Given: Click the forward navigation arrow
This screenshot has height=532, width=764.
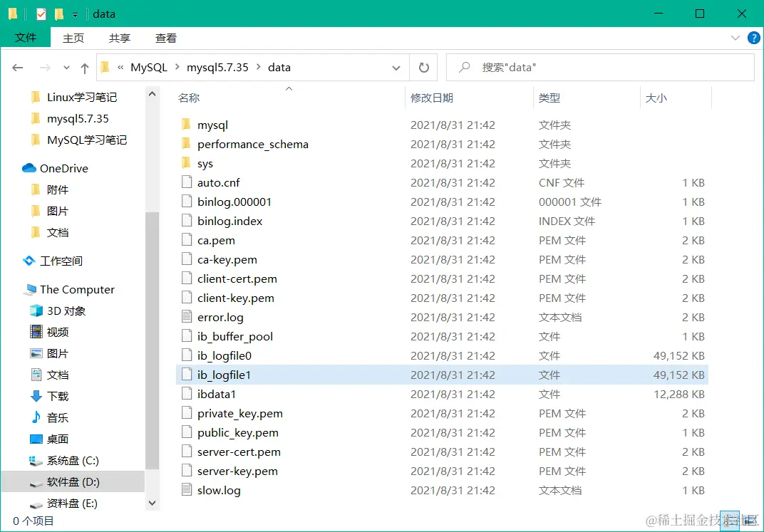Looking at the screenshot, I should (x=45, y=68).
